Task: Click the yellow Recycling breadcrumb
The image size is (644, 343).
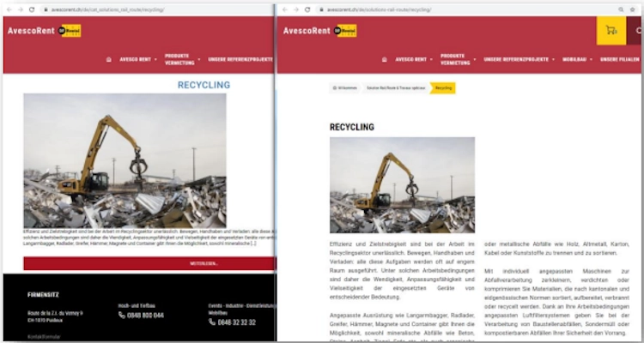Action: pos(443,88)
